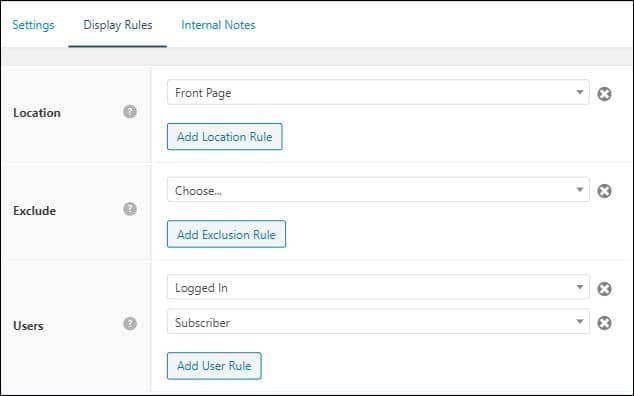
Task: Click the Add Exclusion Rule button
Action: coord(226,234)
